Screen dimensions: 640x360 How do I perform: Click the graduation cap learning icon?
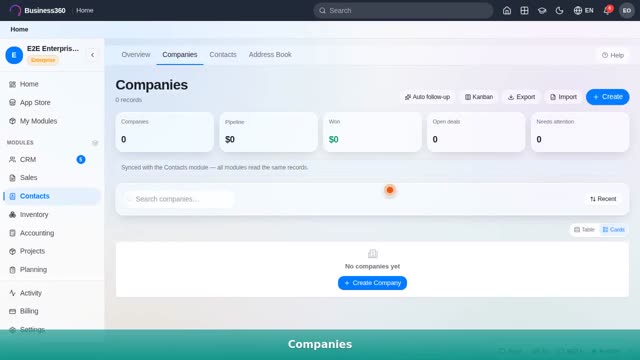(x=542, y=11)
